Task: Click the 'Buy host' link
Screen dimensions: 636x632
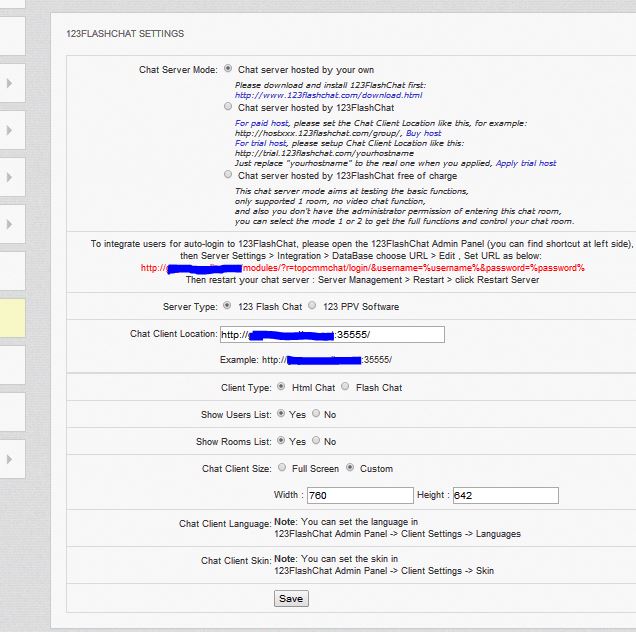Action: point(423,133)
